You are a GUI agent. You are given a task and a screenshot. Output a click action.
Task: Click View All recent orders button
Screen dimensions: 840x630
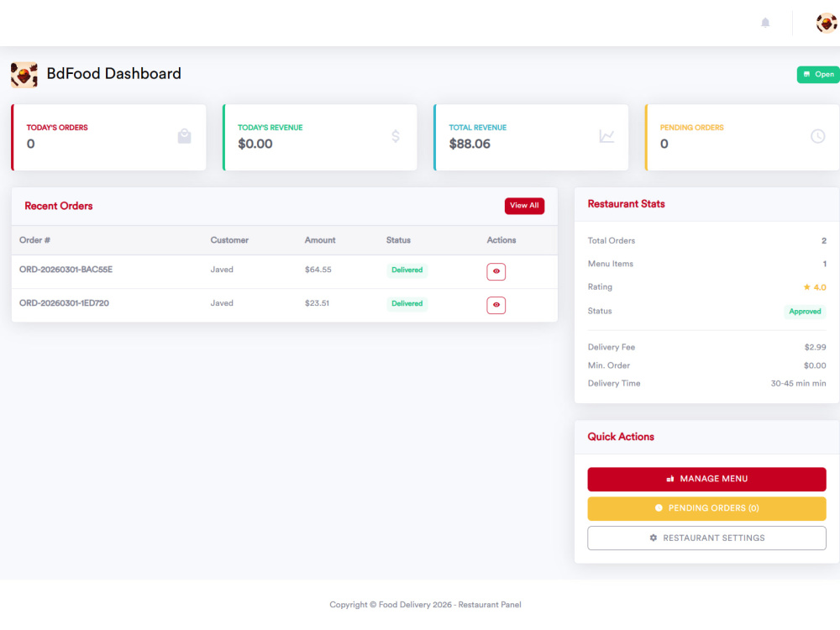pos(524,206)
